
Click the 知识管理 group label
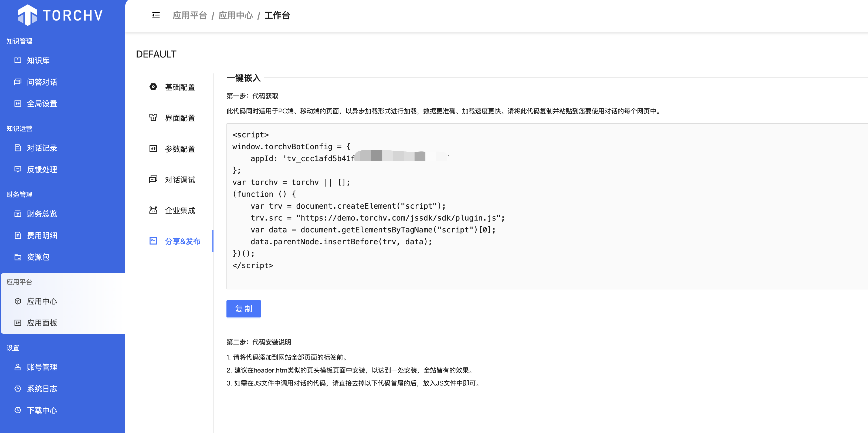19,41
